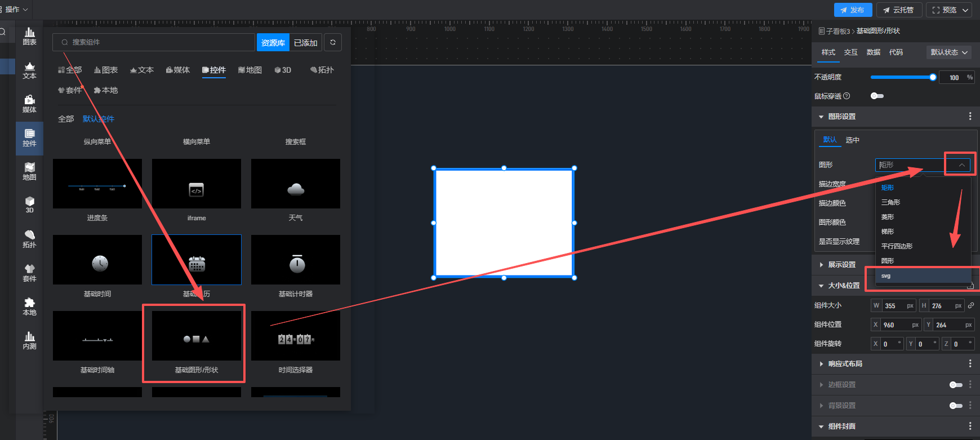Select the 基础图形/形状 component thumbnail
This screenshot has width=980, height=440.
(x=197, y=336)
